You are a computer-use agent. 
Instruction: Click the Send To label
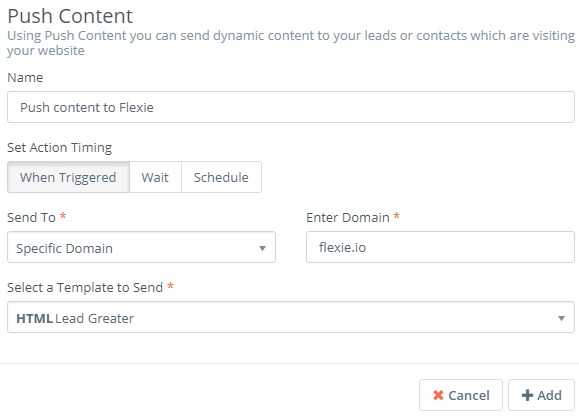click(x=31, y=218)
